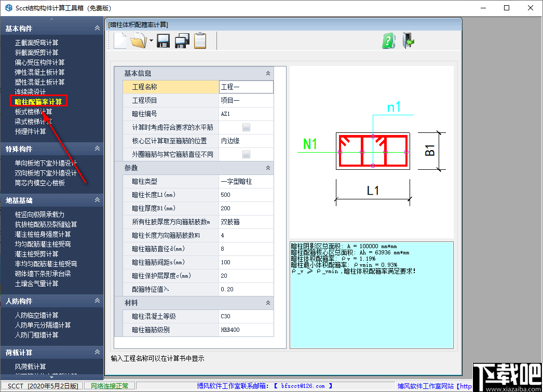Viewport: 543px width, 392px height.
Task: Exit using the door icon
Action: tap(408, 40)
